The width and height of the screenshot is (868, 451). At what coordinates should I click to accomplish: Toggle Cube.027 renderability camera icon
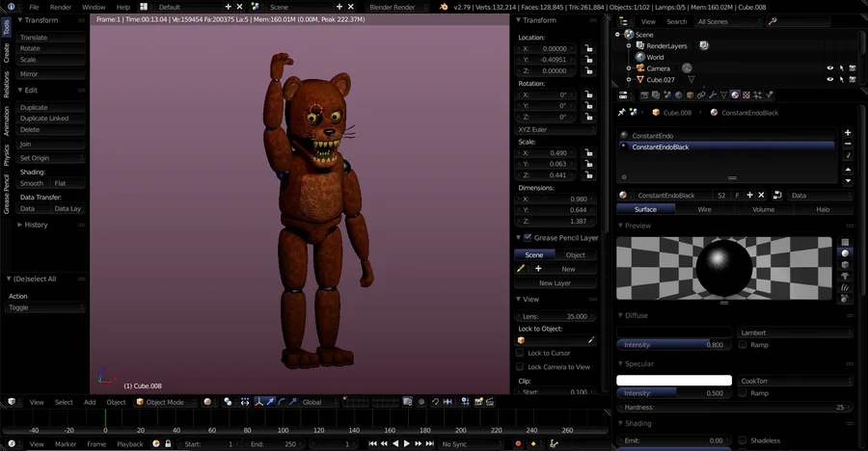click(853, 80)
